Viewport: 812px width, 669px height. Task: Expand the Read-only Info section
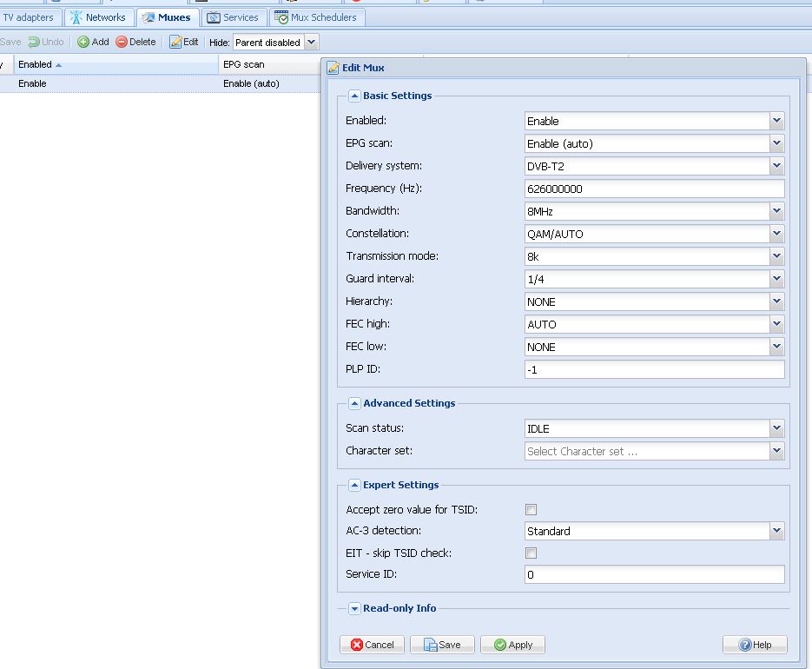pos(354,609)
